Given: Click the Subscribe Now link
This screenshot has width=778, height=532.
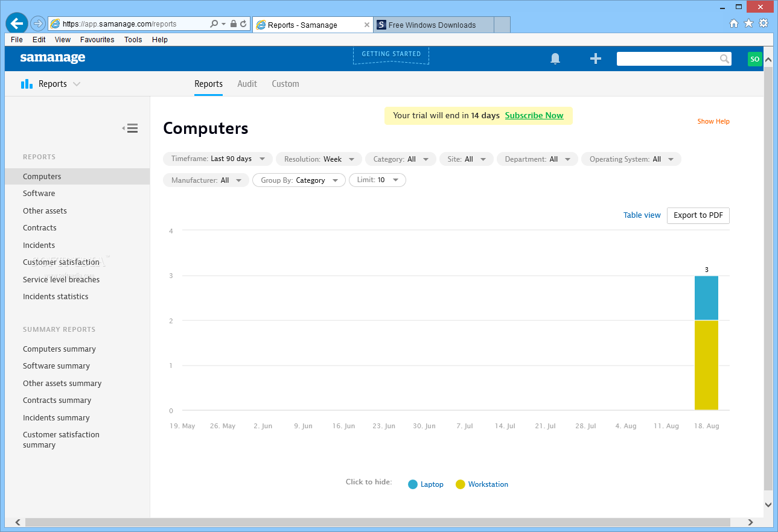Looking at the screenshot, I should click(x=534, y=116).
